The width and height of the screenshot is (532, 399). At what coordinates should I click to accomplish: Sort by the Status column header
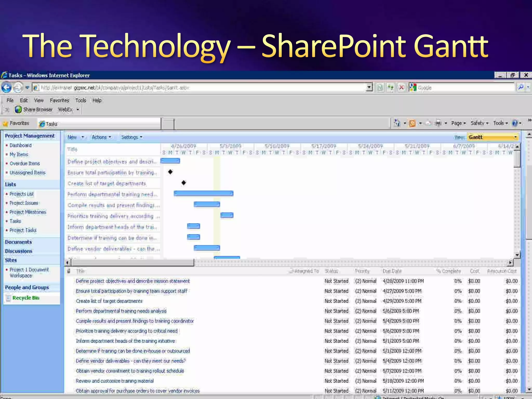coord(331,271)
